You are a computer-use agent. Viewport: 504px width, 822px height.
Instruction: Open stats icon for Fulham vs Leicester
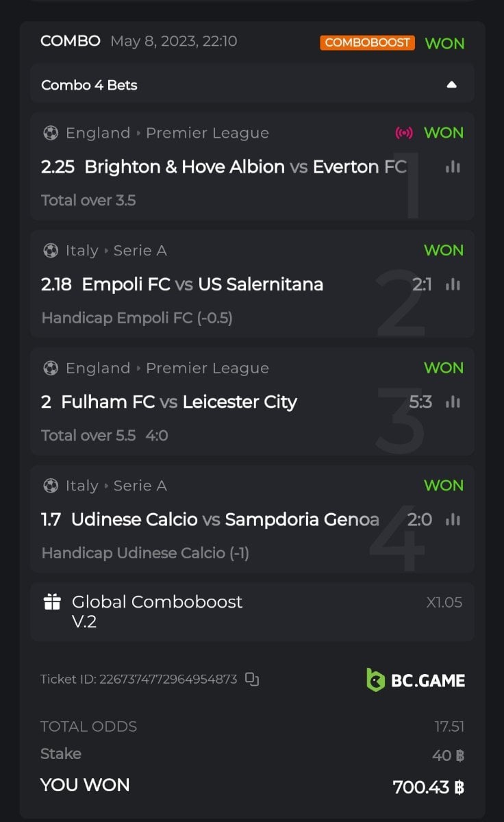(453, 402)
